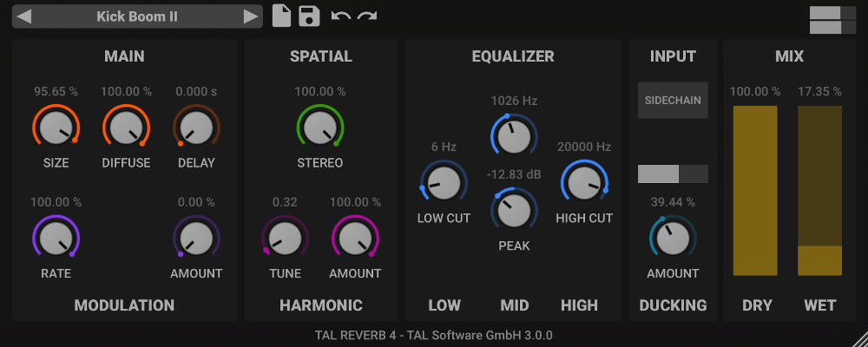Viewport: 868px width, 347px height.
Task: Click the green STEREO knob
Action: [320, 128]
